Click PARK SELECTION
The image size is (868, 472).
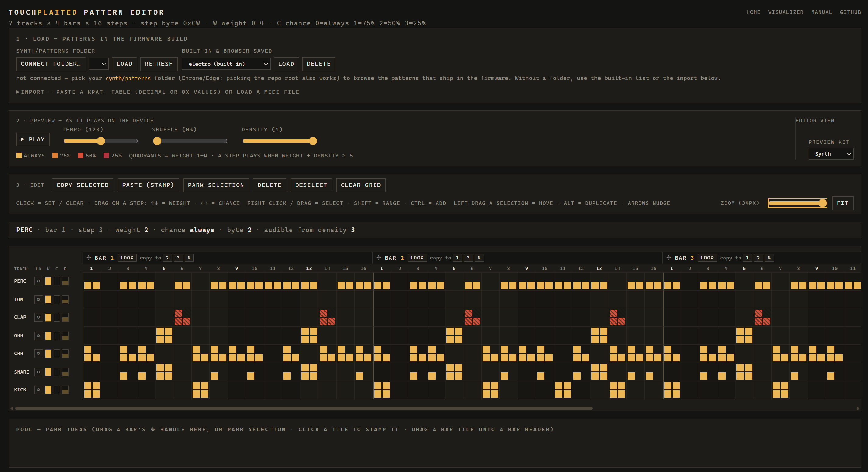(216, 185)
